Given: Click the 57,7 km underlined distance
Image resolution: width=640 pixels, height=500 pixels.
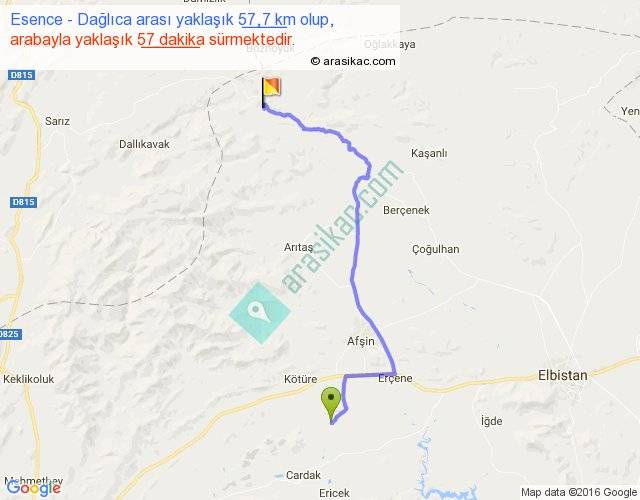Looking at the screenshot, I should click(264, 20).
